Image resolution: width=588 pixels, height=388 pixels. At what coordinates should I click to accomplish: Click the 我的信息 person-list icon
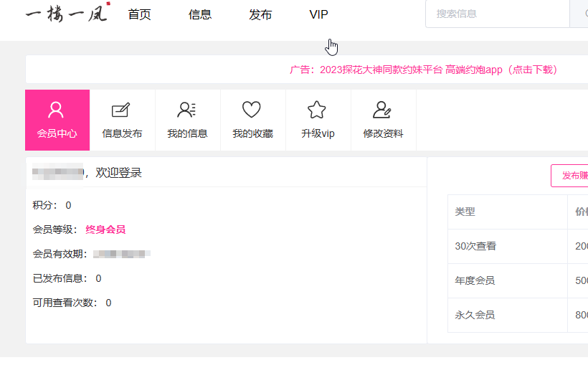[186, 110]
